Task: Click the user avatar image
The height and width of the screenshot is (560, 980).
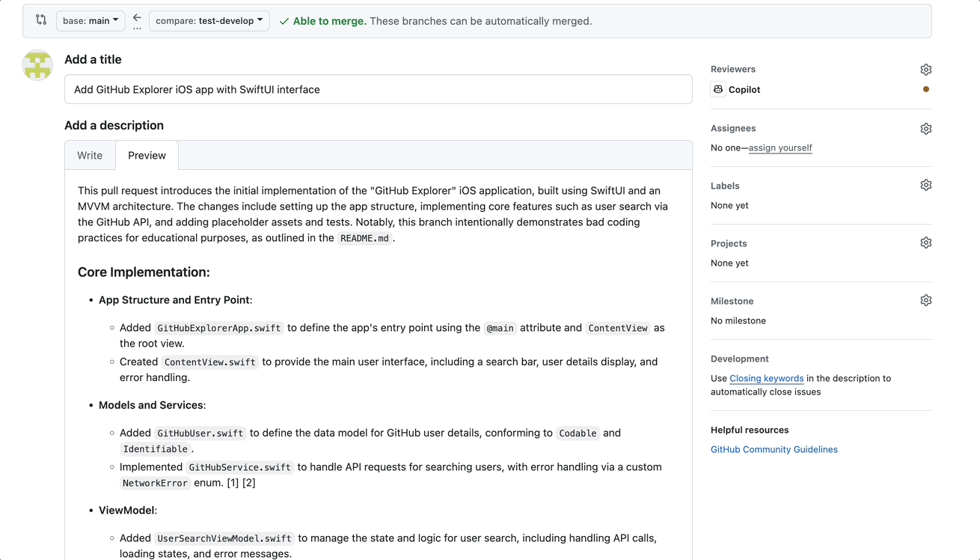Action: pos(37,65)
